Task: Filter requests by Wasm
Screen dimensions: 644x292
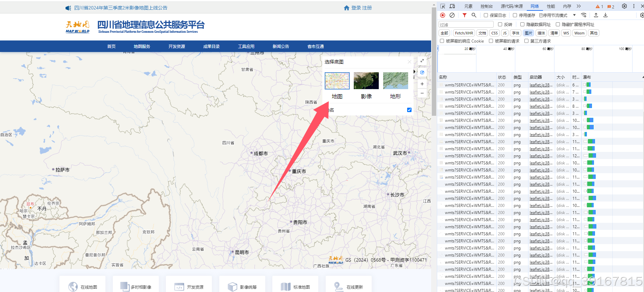Action: click(x=579, y=33)
